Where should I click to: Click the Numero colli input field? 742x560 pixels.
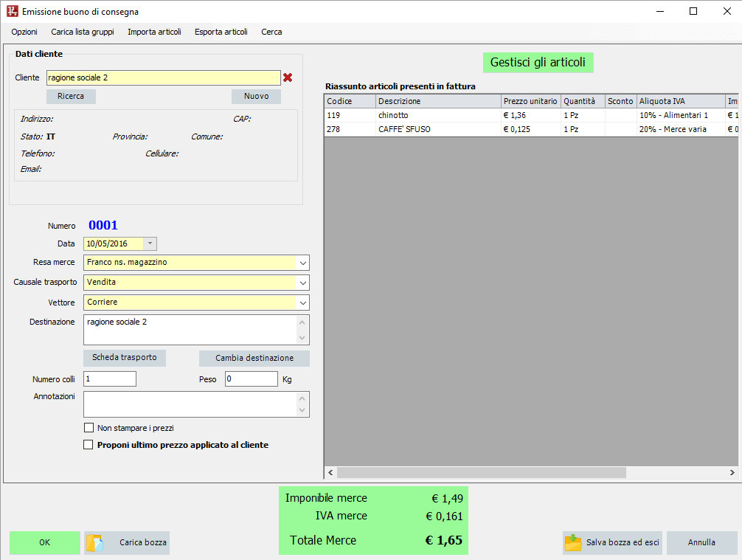coord(110,378)
